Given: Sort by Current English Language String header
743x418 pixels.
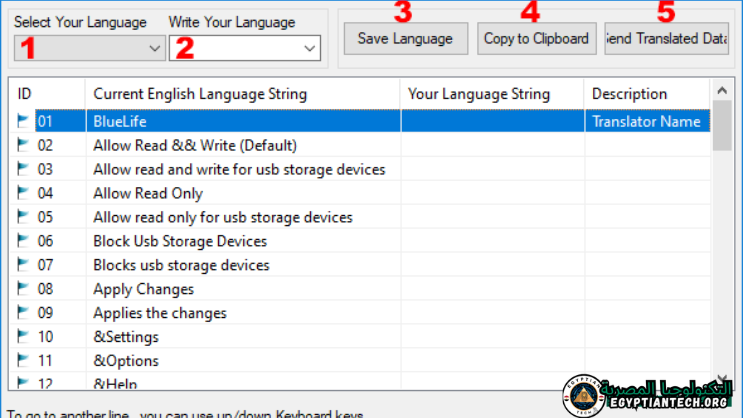Looking at the screenshot, I should pos(242,94).
